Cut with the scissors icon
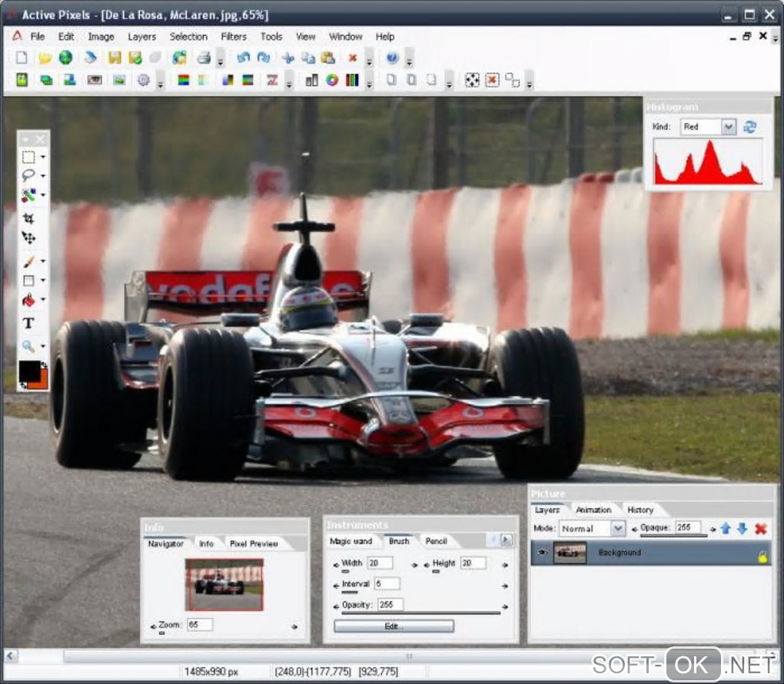 pos(288,58)
